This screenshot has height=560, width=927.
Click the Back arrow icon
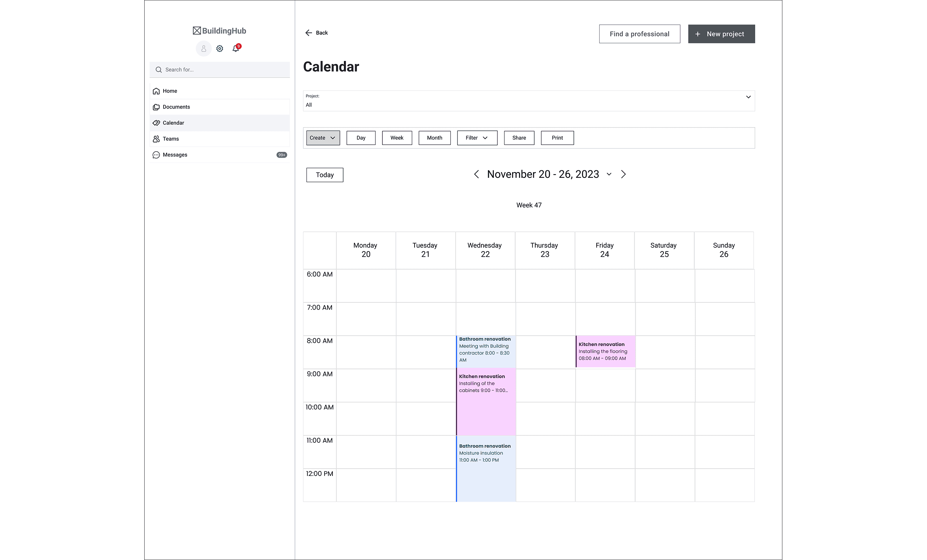(x=309, y=33)
